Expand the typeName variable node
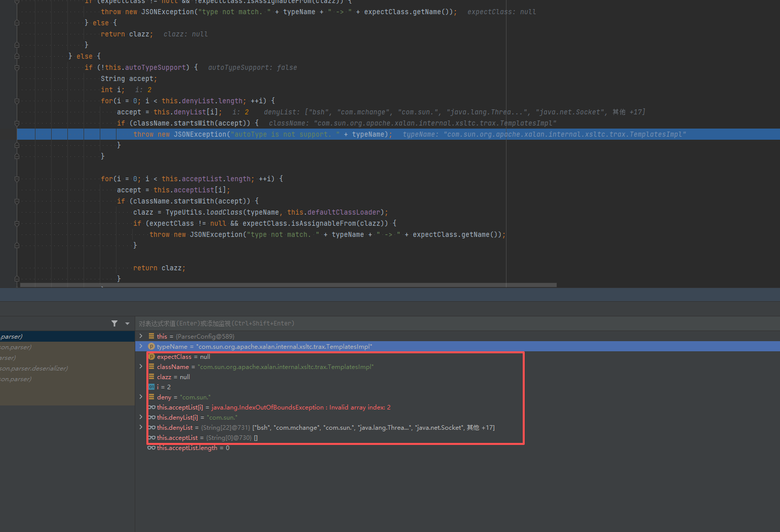Screen dimensions: 780x532 [x=141, y=346]
